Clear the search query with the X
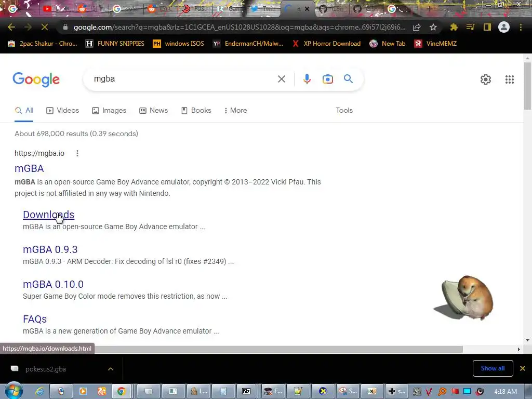The width and height of the screenshot is (532, 399). (281, 79)
